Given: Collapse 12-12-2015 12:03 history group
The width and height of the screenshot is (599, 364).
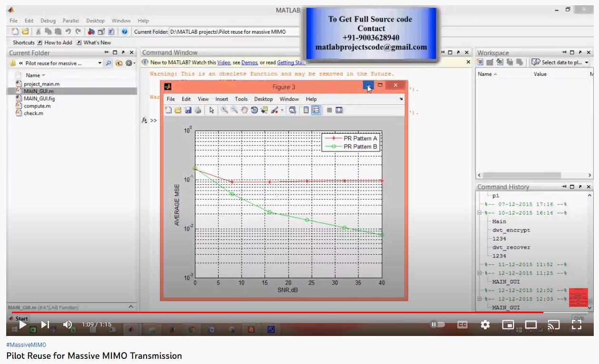Looking at the screenshot, I should tap(480, 299).
